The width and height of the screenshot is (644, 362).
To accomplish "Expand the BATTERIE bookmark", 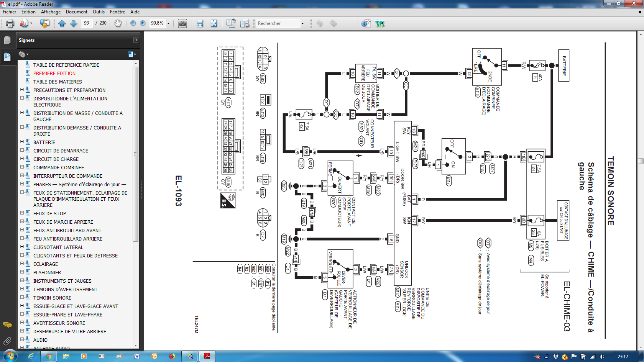I will pyautogui.click(x=22, y=142).
